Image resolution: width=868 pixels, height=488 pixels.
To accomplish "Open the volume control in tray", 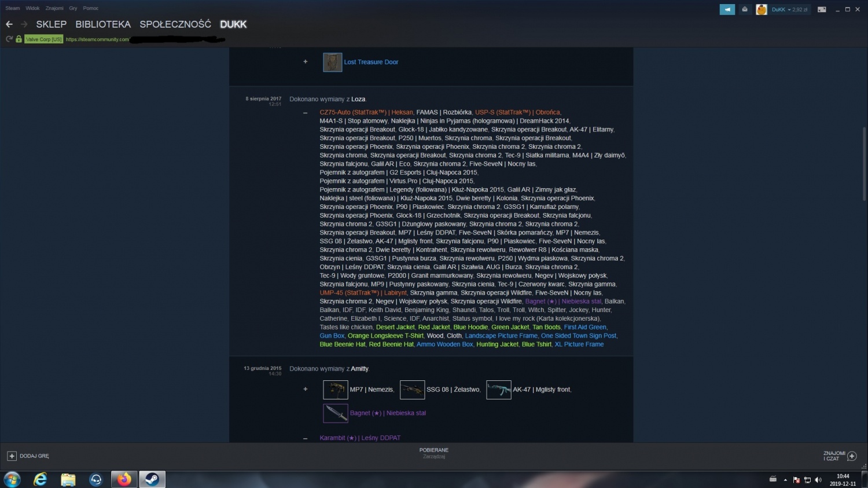I will 818,480.
